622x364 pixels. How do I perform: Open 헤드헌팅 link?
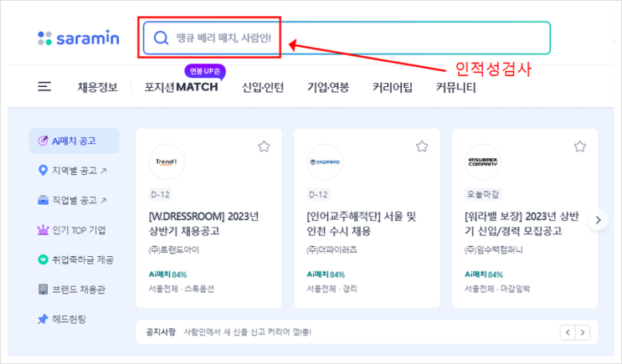click(69, 319)
